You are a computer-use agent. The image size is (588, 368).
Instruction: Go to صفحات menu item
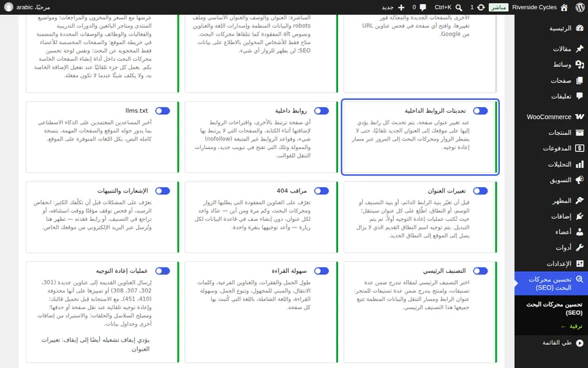[551, 80]
